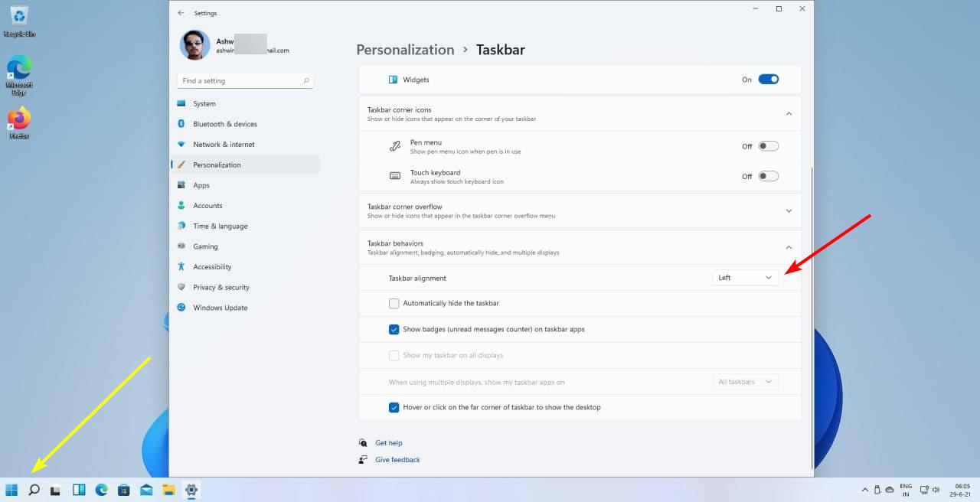Open System settings category
980x502 pixels.
click(245, 103)
